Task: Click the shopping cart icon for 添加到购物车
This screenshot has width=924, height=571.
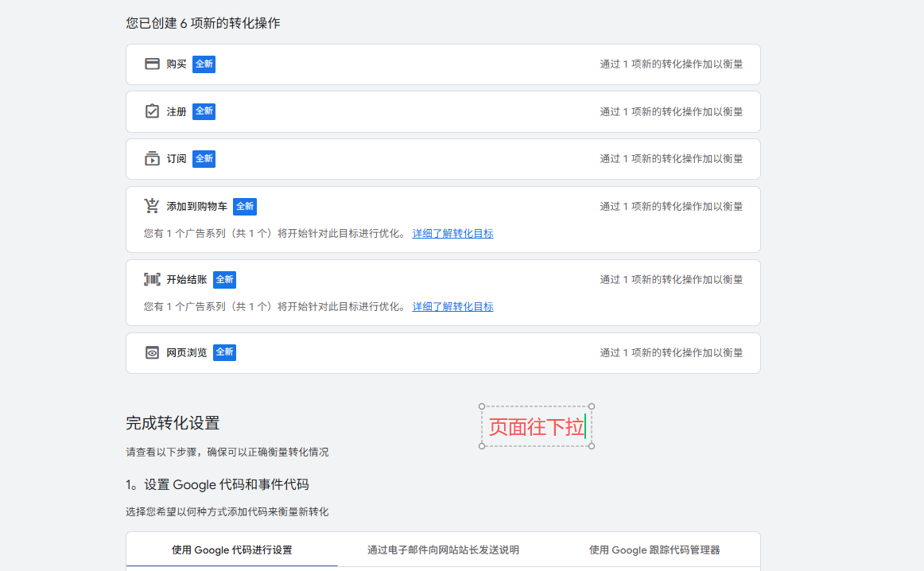Action: click(152, 207)
